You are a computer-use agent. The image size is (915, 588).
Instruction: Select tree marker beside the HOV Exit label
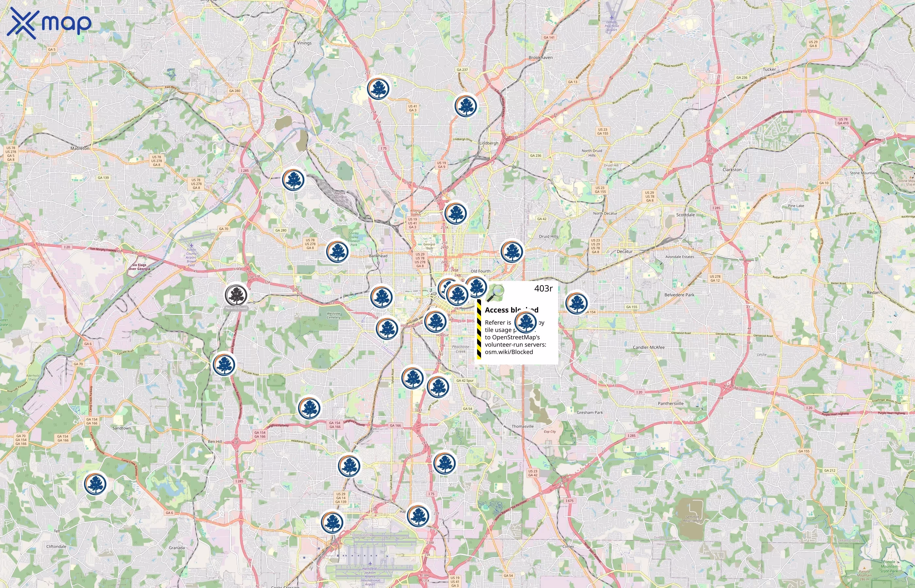pyautogui.click(x=436, y=321)
